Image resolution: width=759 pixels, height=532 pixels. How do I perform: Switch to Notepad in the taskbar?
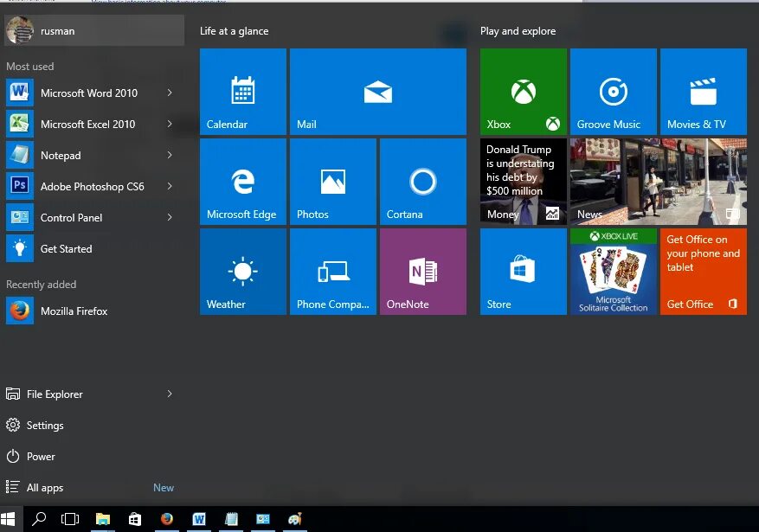pos(231,519)
